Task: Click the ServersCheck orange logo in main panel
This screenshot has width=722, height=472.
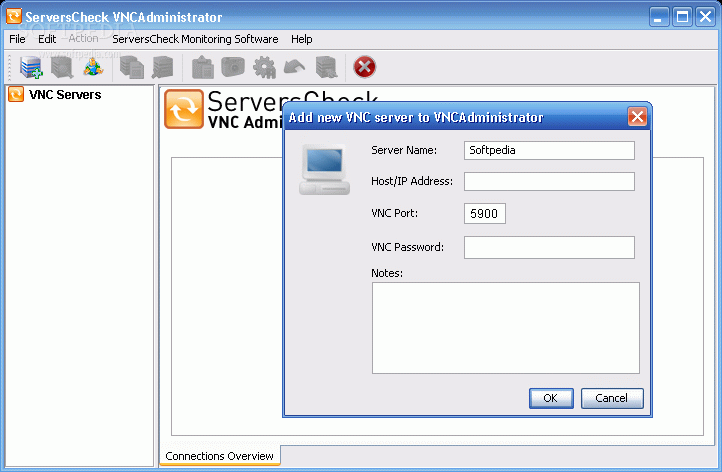Action: pyautogui.click(x=184, y=109)
